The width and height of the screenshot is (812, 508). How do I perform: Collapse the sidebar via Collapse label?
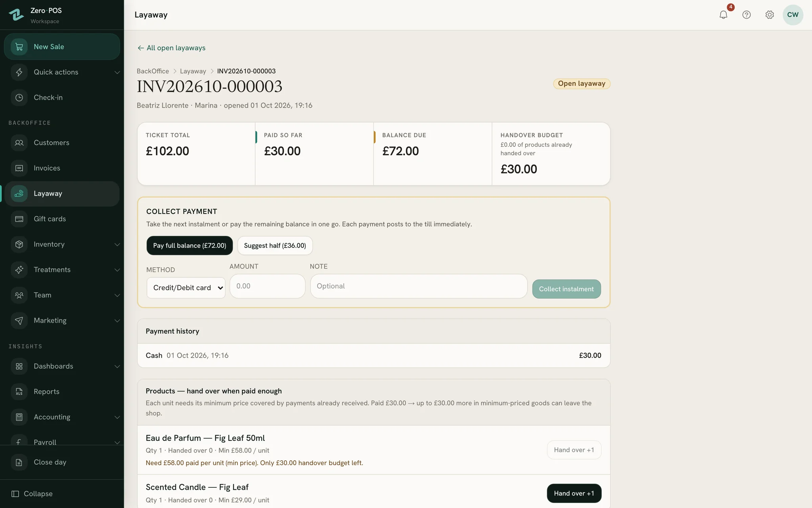(38, 494)
